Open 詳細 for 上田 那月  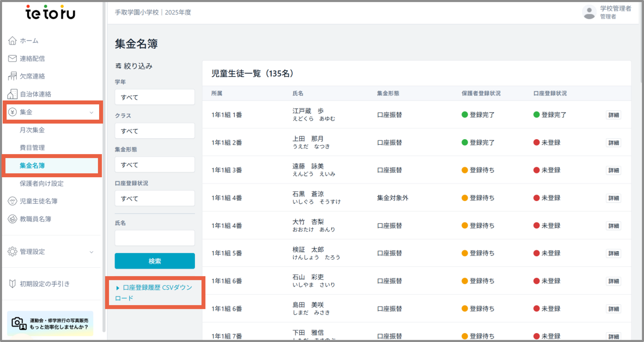[x=613, y=143]
